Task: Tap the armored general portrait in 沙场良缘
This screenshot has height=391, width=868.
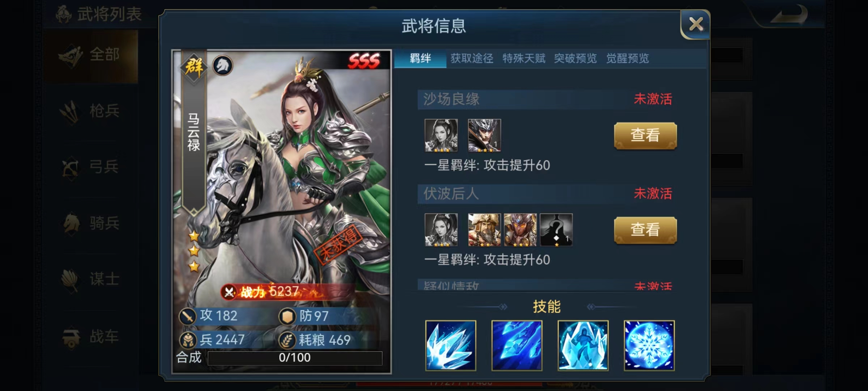Action: (485, 135)
